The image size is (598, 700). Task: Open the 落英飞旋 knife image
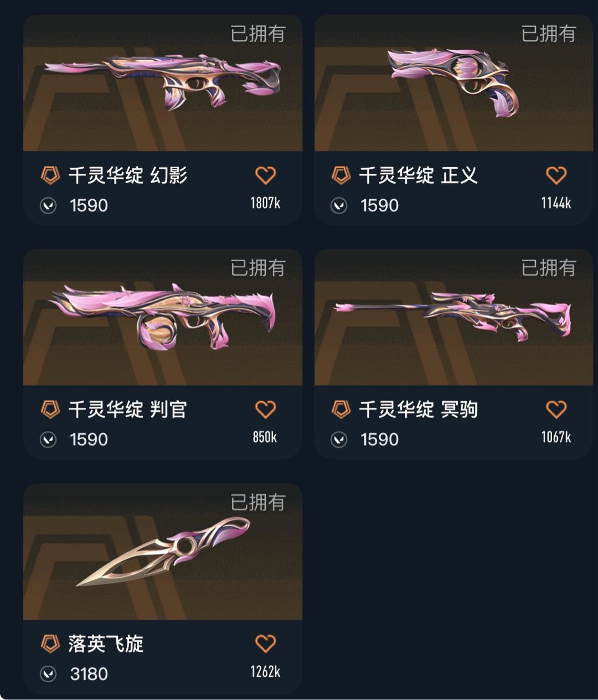point(163,551)
